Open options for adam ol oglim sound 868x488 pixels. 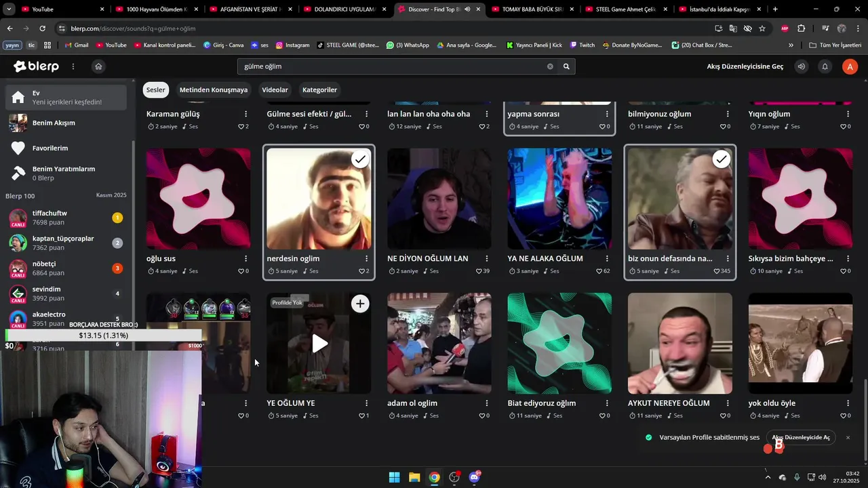tap(486, 403)
